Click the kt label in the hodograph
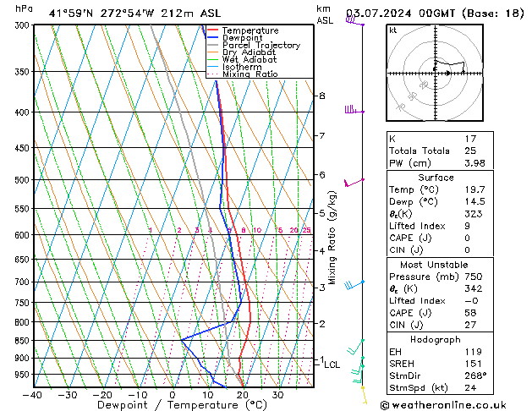 pos(393,30)
